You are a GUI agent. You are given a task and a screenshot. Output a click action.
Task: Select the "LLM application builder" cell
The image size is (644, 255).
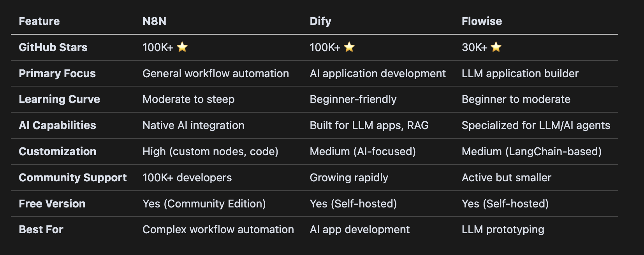520,73
